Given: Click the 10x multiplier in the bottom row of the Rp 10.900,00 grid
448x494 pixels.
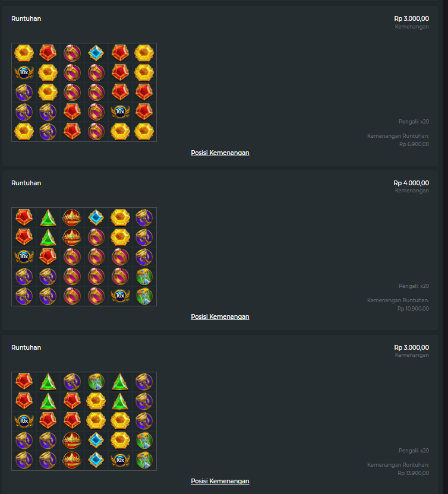Looking at the screenshot, I should (120, 296).
